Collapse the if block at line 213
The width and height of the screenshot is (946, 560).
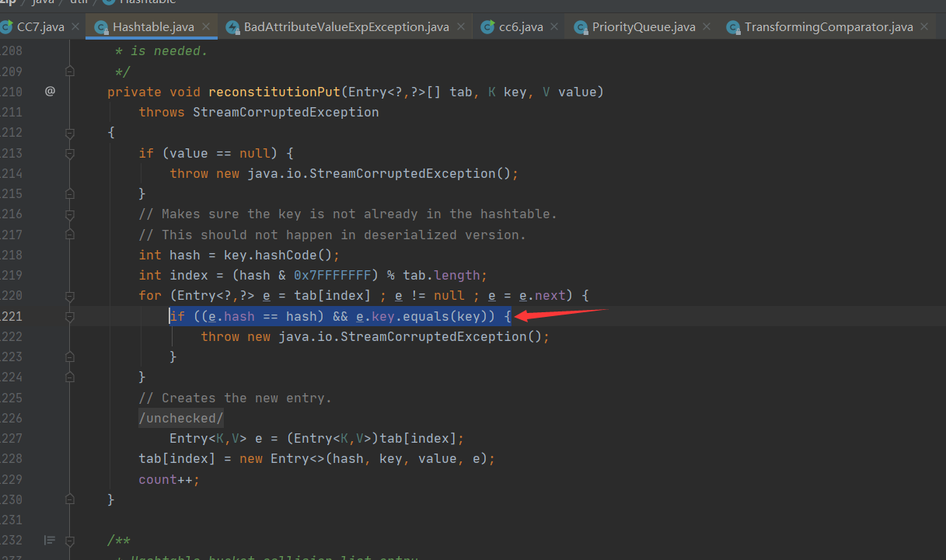coord(70,153)
